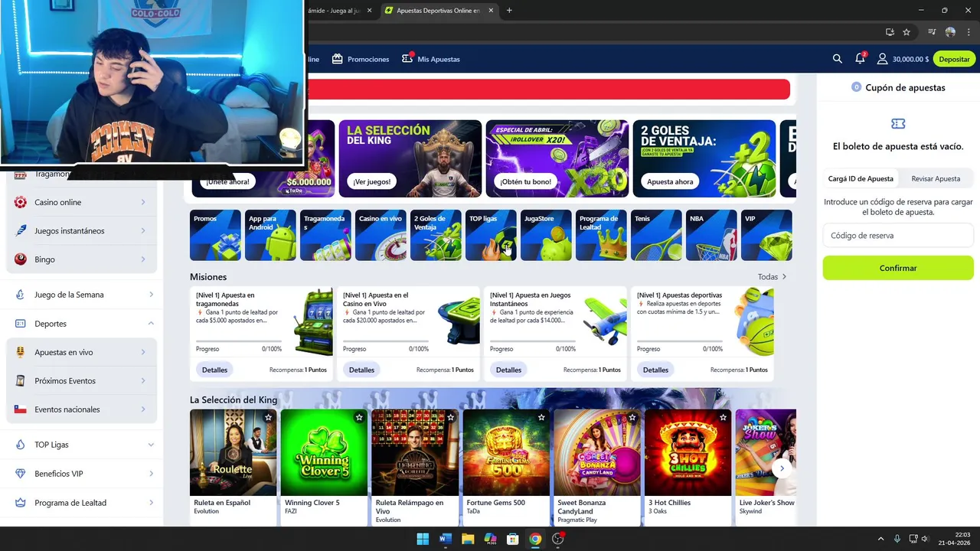Click the Bingo ball icon
980x551 pixels.
tap(21, 259)
